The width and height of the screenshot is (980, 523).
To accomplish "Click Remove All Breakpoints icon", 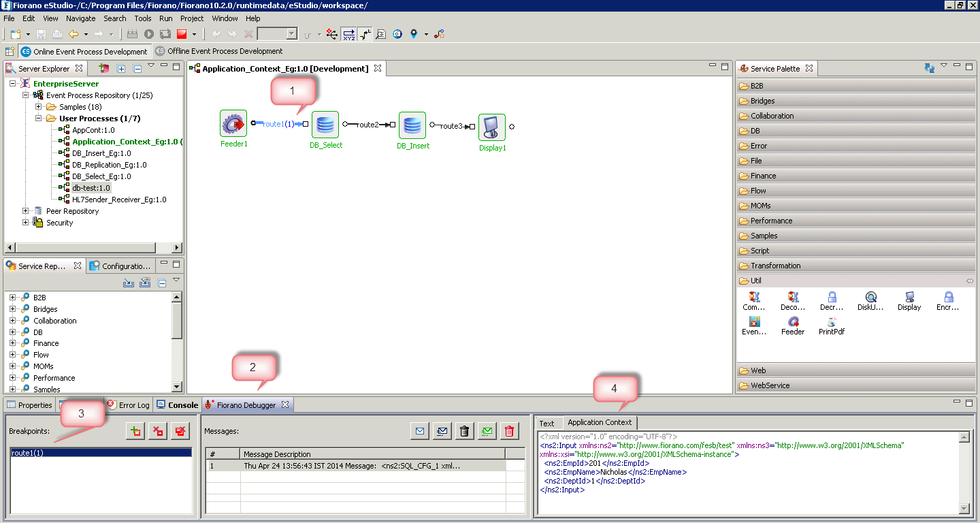I will pyautogui.click(x=180, y=431).
